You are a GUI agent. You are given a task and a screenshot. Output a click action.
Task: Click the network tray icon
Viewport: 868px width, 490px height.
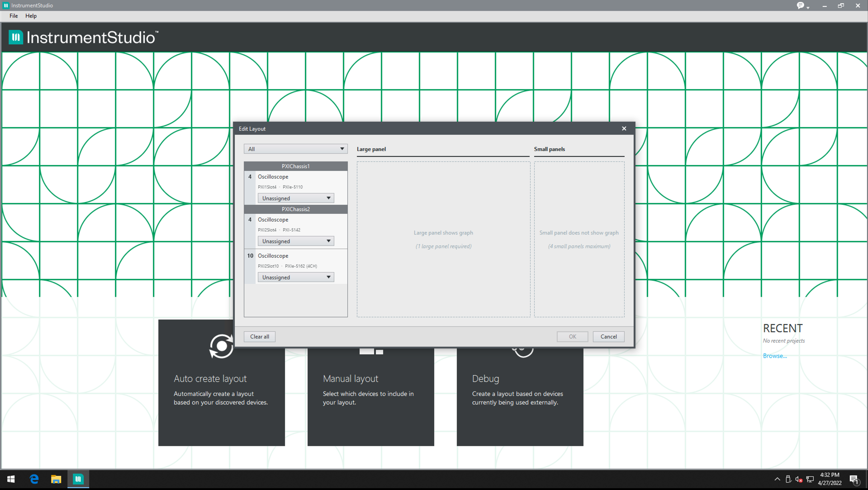(810, 479)
